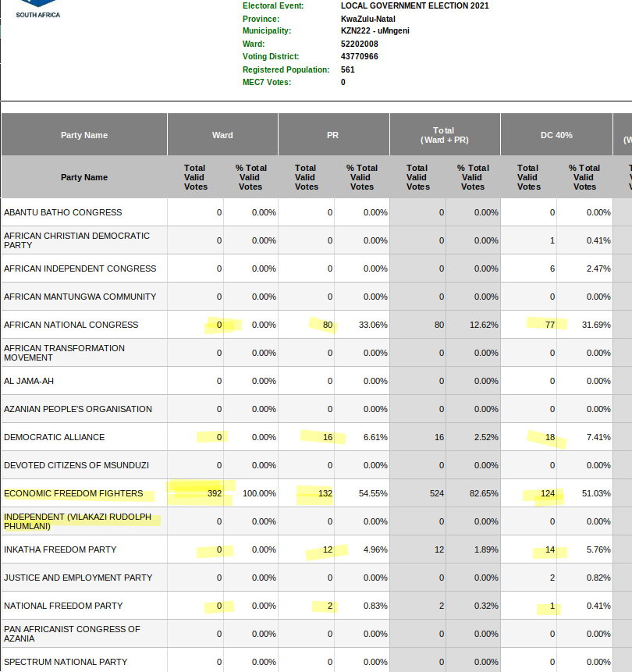This screenshot has width=632, height=672.
Task: Click the 'SPECTRUM NATIONAL PARTY' row label
Action: (x=66, y=662)
